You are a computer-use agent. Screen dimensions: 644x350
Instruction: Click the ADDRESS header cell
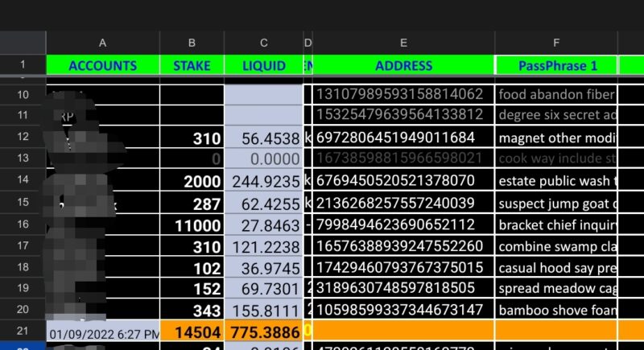403,65
